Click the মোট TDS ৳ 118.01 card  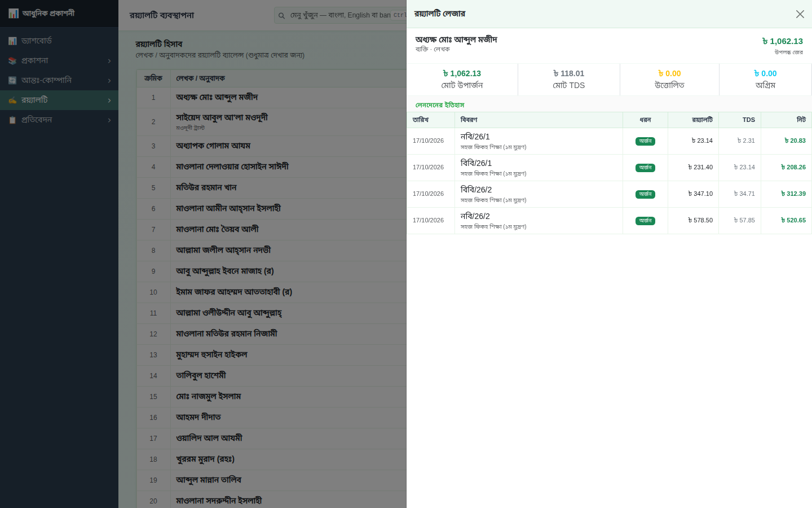click(569, 80)
